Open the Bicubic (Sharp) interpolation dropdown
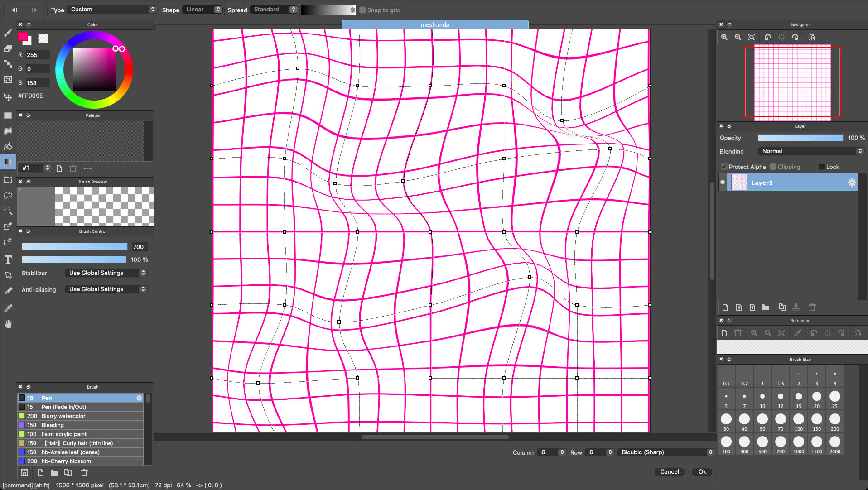 point(665,452)
